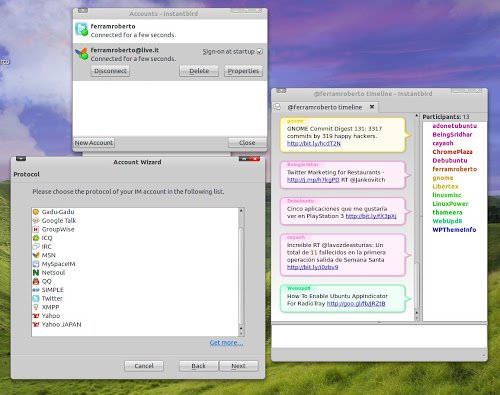Click the message input field in timeline window
The width and height of the screenshot is (500, 395).
click(379, 337)
